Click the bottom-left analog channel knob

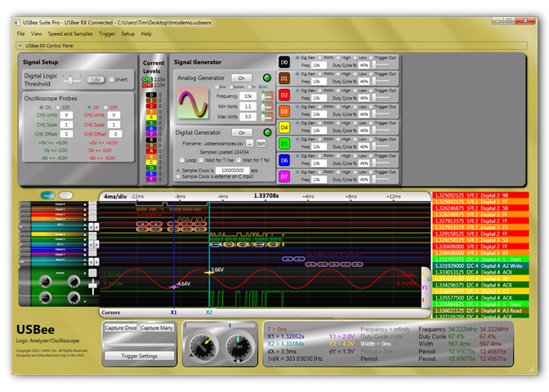coord(45,297)
